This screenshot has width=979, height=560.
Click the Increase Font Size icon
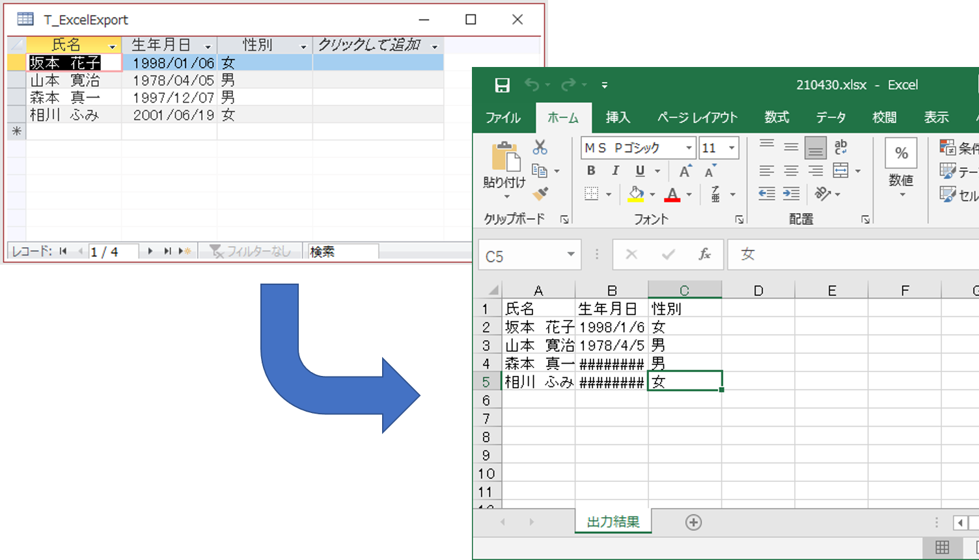(x=685, y=171)
